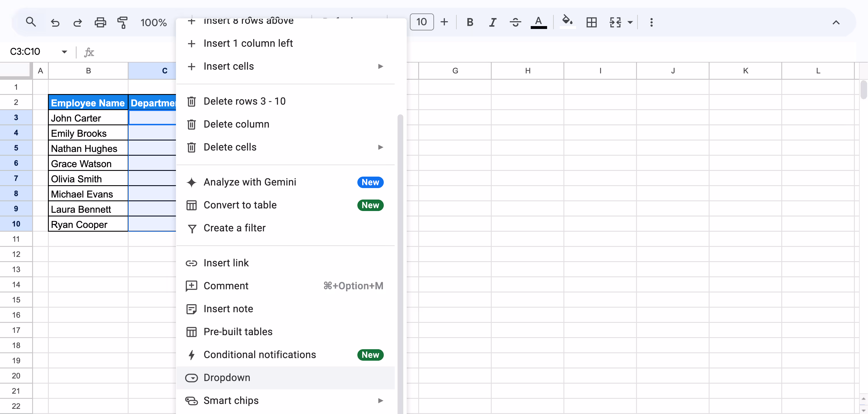Open the more toolbar options menu

pyautogui.click(x=651, y=22)
